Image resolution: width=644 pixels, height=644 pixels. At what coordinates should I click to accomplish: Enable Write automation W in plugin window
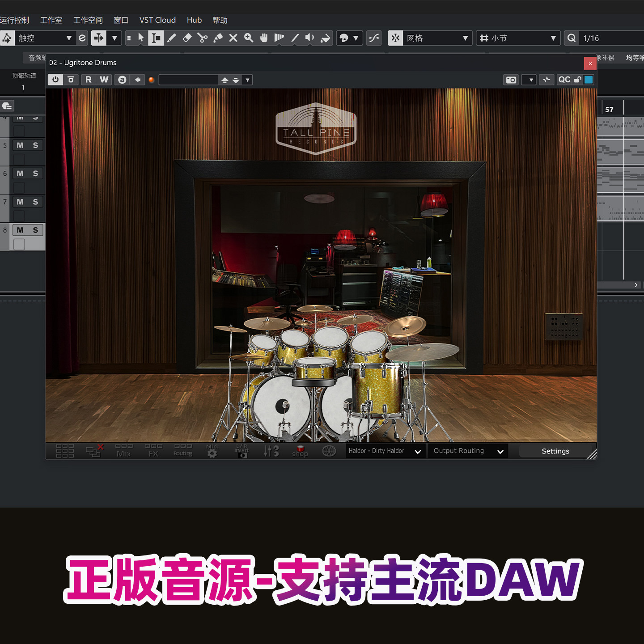tap(104, 80)
